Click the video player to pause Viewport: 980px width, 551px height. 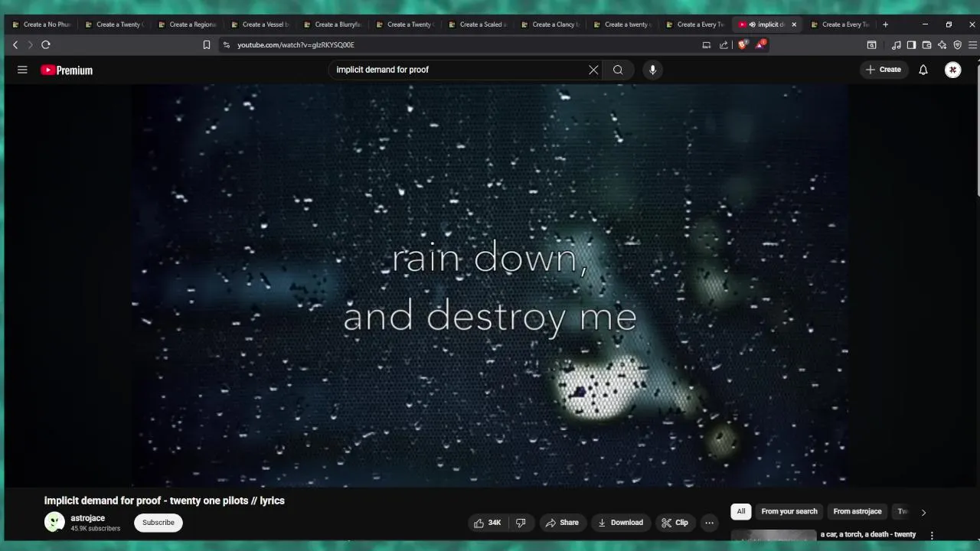[490, 285]
